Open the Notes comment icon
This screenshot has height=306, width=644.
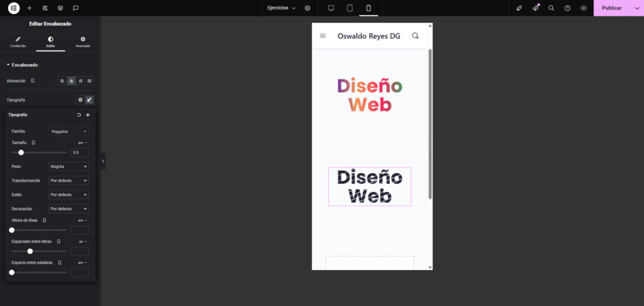(x=75, y=8)
